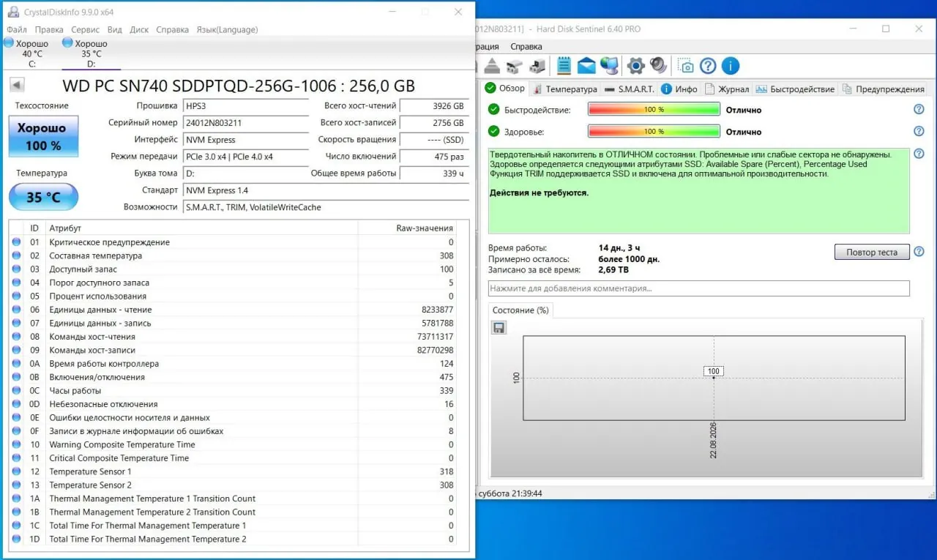Click the blue info icon in toolbar
This screenshot has height=560, width=937.
731,66
